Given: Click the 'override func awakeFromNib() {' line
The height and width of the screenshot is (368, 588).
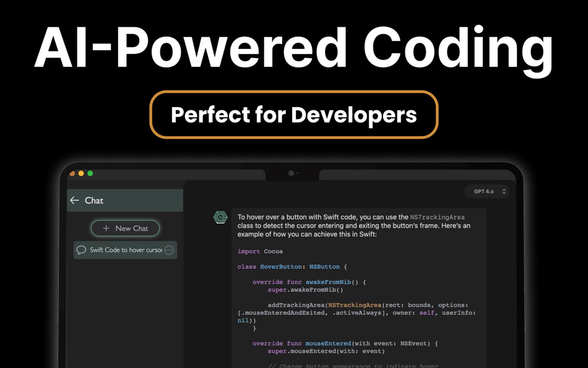Looking at the screenshot, I should tap(309, 282).
